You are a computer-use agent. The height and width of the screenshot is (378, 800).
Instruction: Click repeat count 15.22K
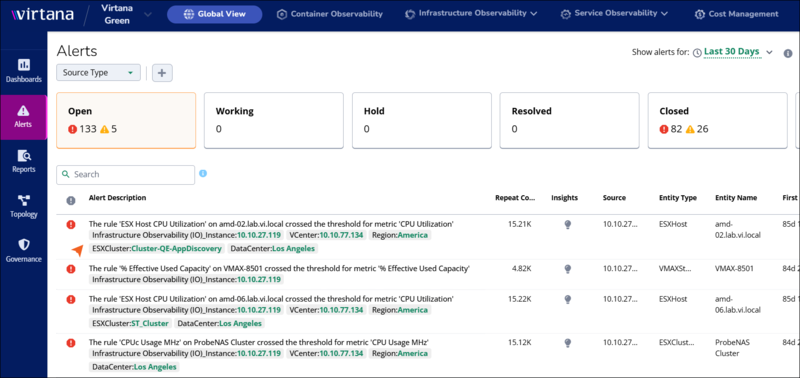pos(518,298)
